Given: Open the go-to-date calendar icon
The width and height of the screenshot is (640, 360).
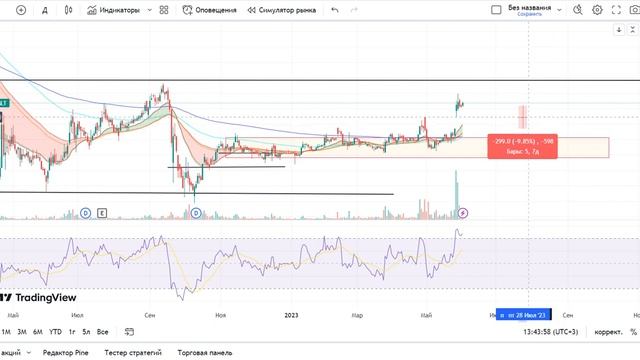Looking at the screenshot, I should tap(129, 332).
